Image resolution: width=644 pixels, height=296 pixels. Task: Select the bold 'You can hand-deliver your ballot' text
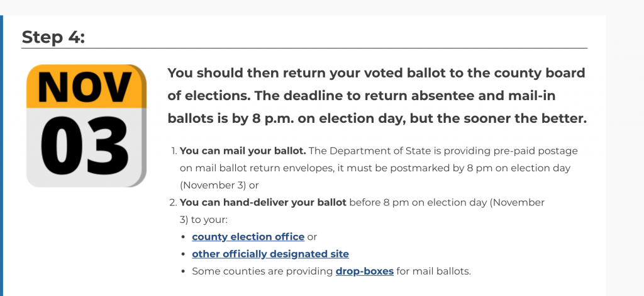[264, 203]
